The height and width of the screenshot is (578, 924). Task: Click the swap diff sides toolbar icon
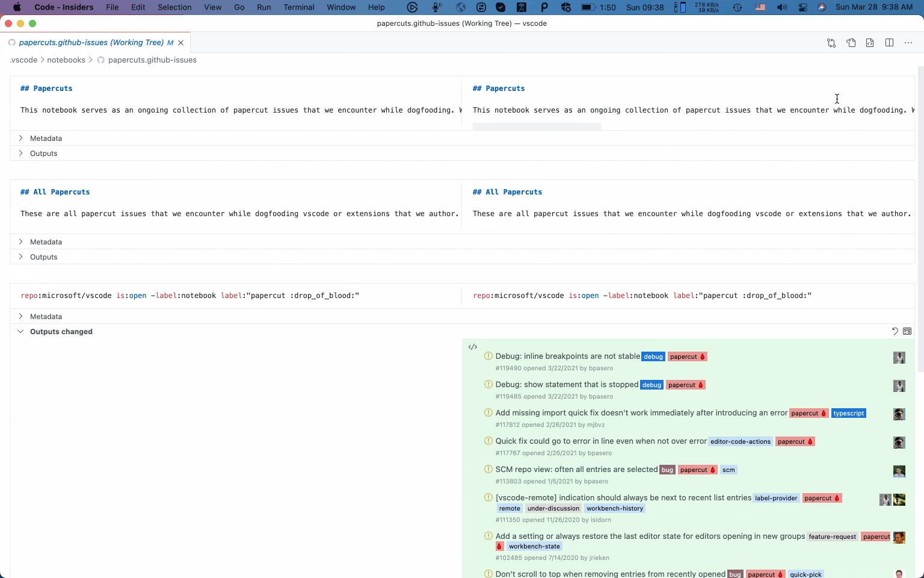831,43
